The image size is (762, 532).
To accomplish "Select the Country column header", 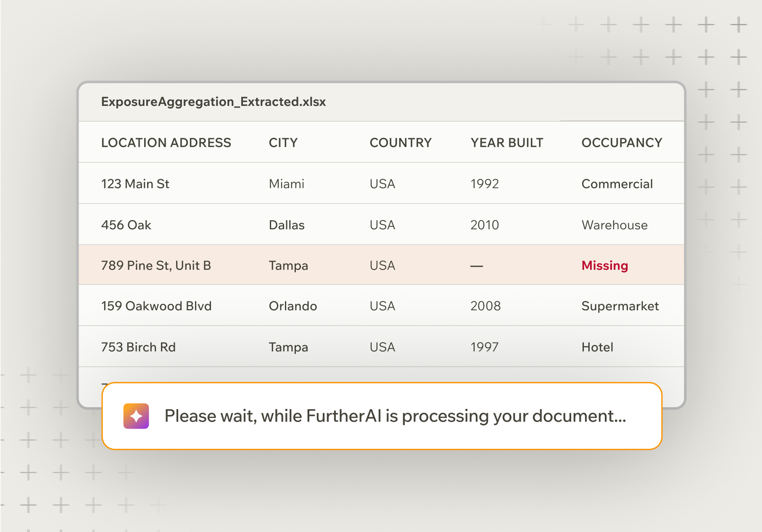I will (400, 143).
